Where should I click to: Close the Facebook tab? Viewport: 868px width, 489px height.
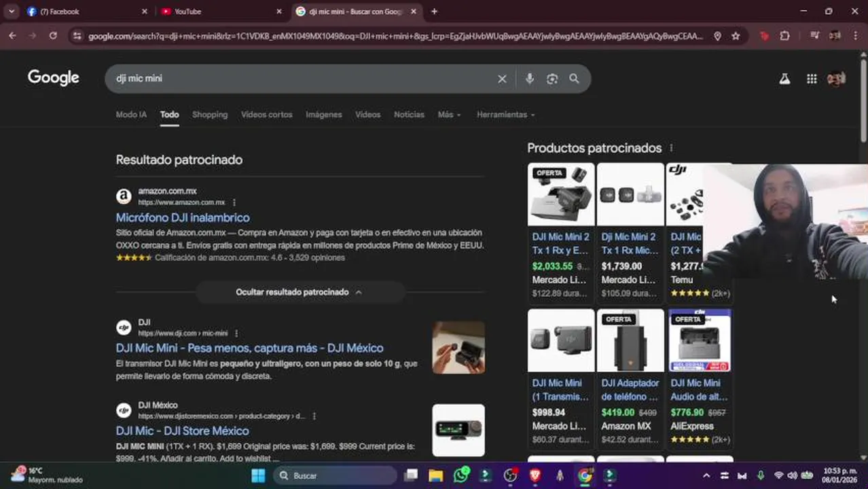point(144,12)
